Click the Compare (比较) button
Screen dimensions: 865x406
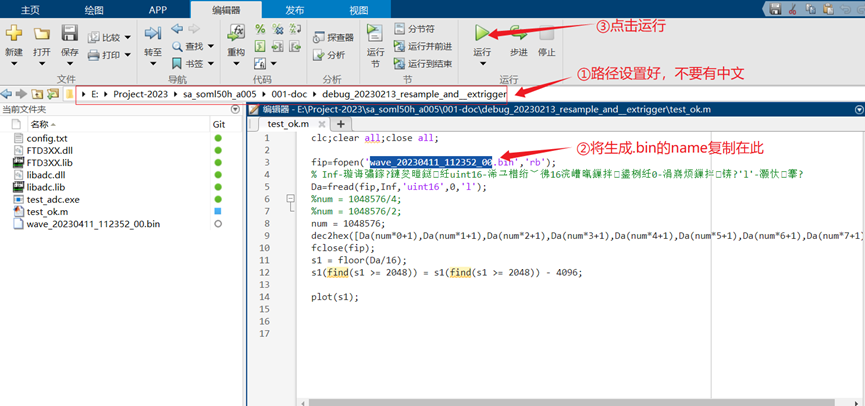(x=105, y=38)
